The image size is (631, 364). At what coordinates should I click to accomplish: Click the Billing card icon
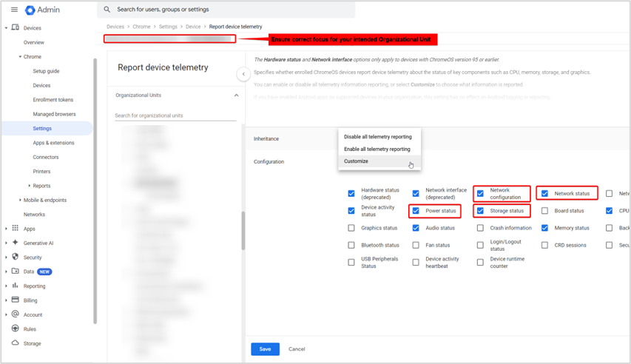[x=15, y=300]
